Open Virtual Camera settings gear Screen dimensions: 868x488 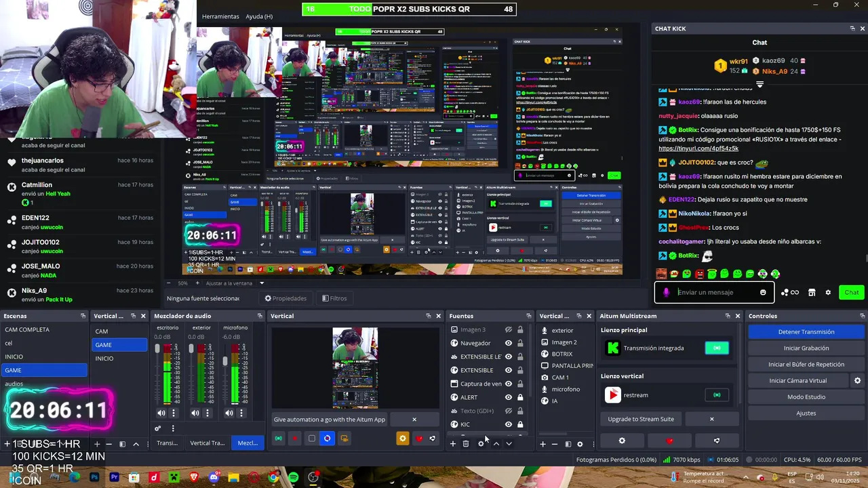tap(857, 381)
